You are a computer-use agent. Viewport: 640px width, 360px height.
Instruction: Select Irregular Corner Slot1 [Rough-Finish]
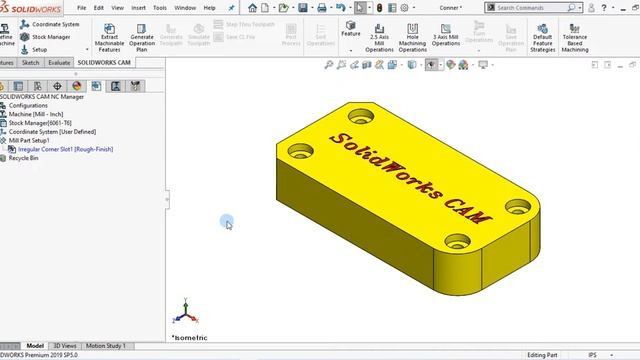(65, 149)
